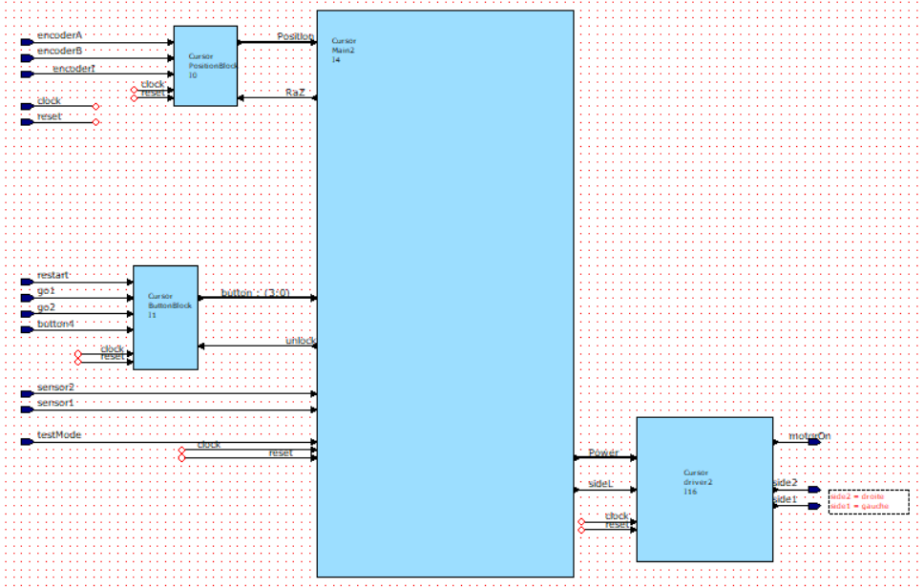Click the 'button : (3:0)' bus label
924x588 pixels.
click(255, 293)
